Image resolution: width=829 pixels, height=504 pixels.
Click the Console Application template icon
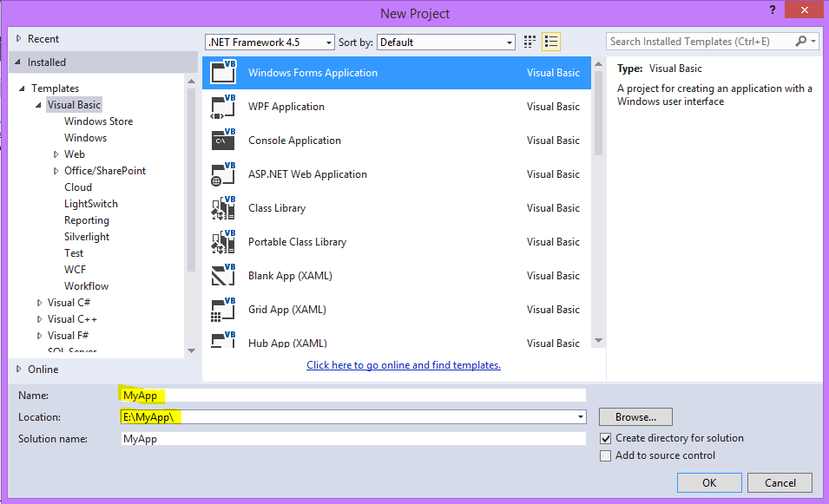pyautogui.click(x=223, y=140)
